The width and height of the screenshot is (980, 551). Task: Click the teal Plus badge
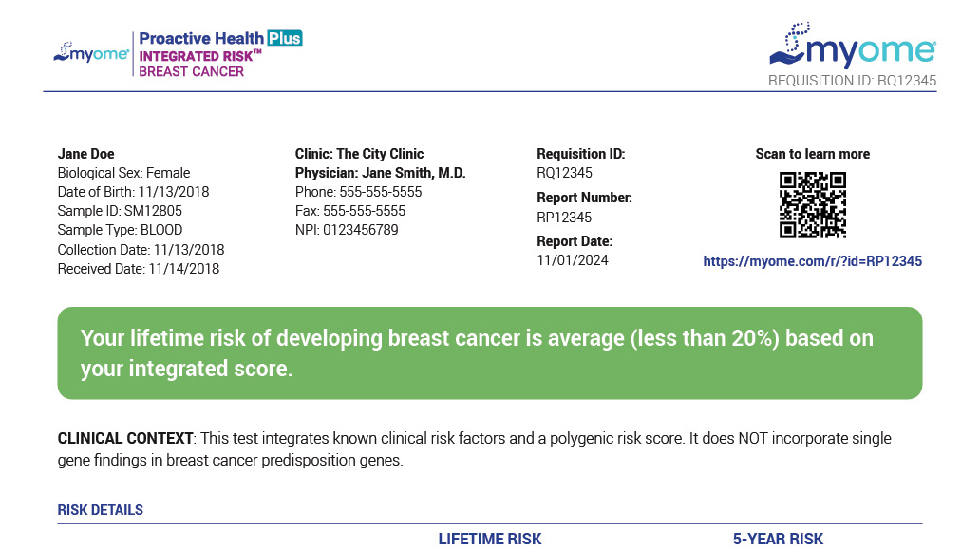point(284,38)
